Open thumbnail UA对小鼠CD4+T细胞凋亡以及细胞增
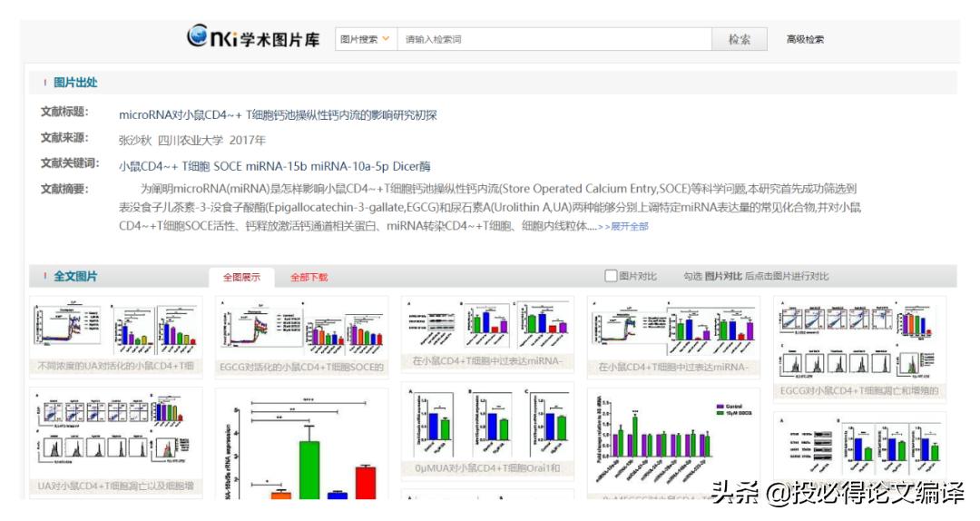980x521 pixels. [116, 443]
